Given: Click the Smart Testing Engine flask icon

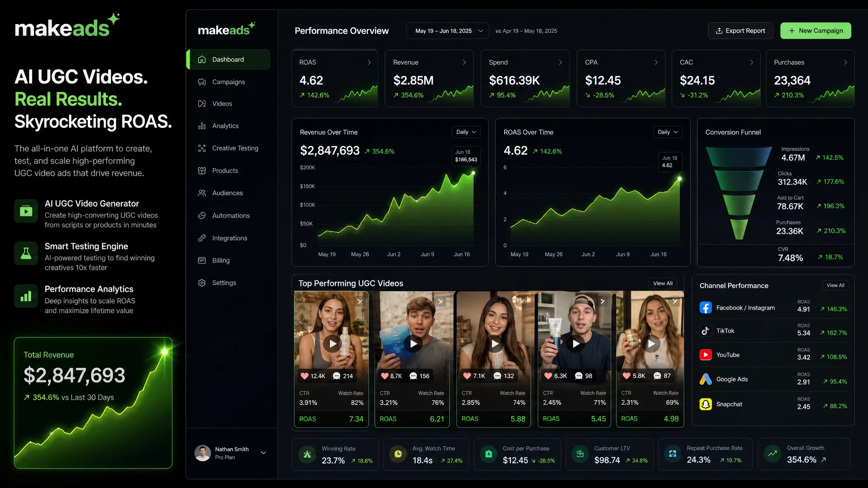Looking at the screenshot, I should 26,253.
